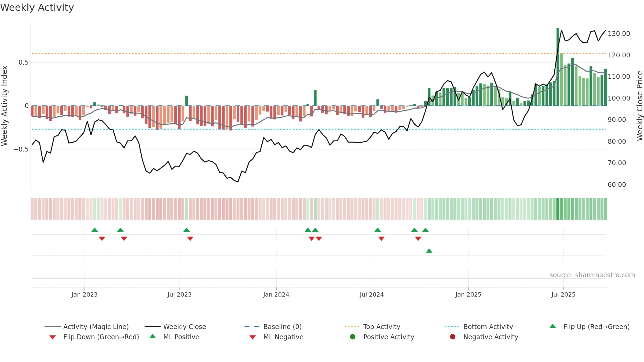Click the '110.00' price axis tick
The image size is (644, 362).
[x=619, y=76]
